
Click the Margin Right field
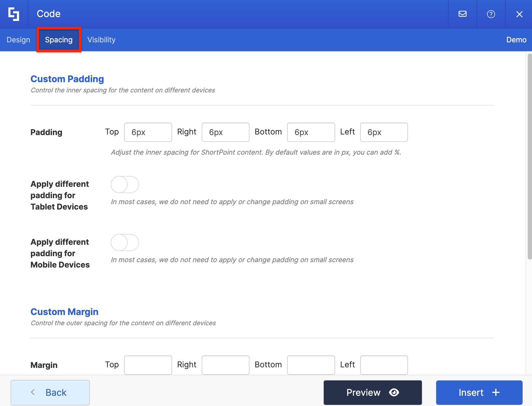click(226, 365)
